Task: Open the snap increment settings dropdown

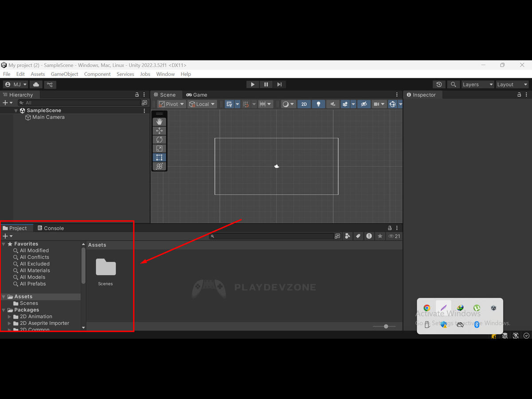Action: (x=265, y=104)
